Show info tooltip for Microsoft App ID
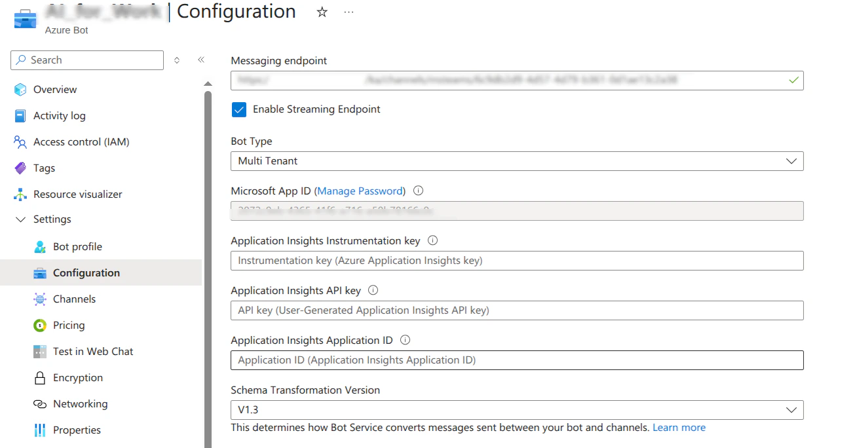 pyautogui.click(x=419, y=191)
